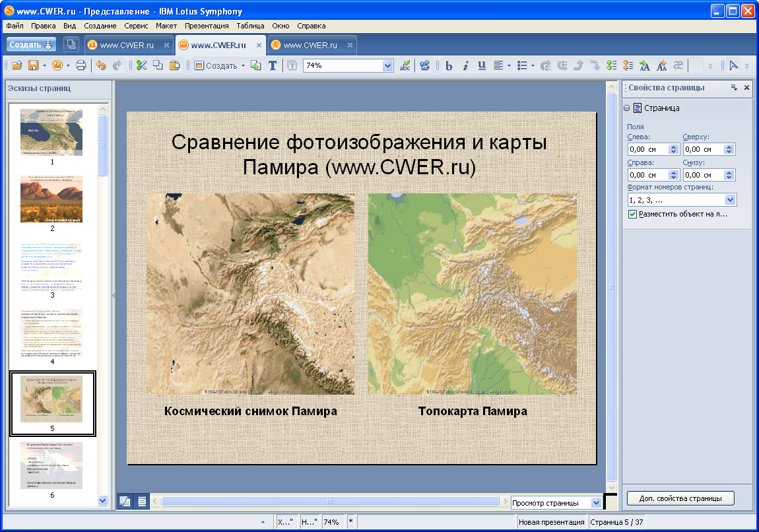This screenshot has width=759, height=532.
Task: Expand the page number format dropdown
Action: pyautogui.click(x=730, y=200)
